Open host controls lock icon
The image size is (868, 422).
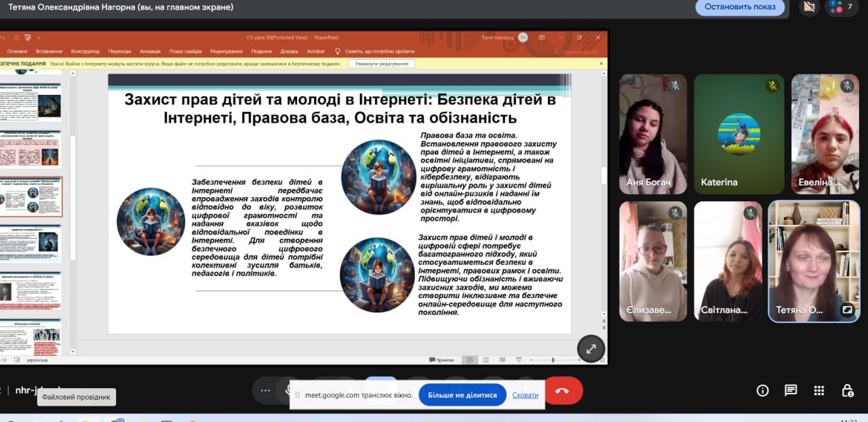[847, 390]
